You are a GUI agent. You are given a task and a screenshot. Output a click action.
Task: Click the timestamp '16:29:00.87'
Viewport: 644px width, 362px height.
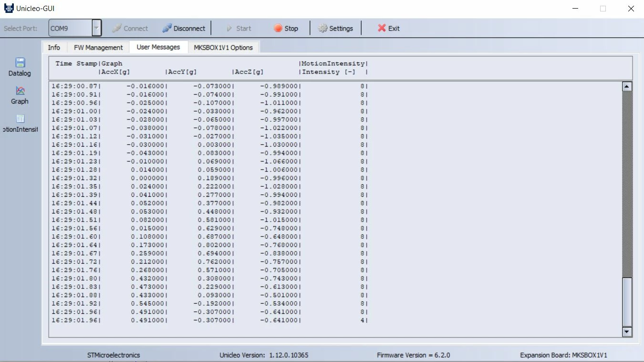pos(74,86)
